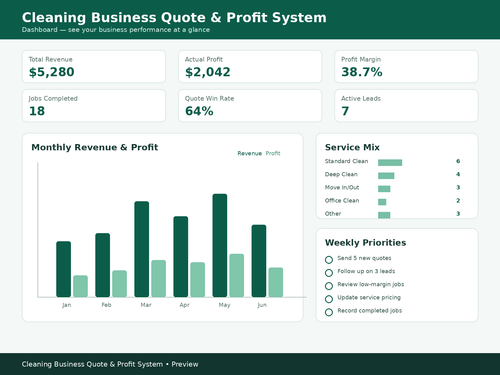Click the 'Mar' axis label
Viewport: 500px width, 375px height.
pyautogui.click(x=146, y=305)
